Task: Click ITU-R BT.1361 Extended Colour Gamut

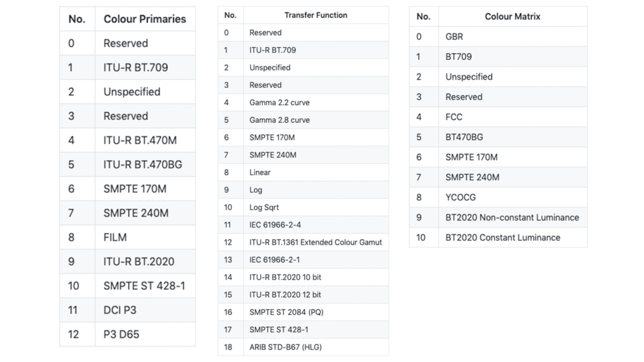Action: click(315, 242)
